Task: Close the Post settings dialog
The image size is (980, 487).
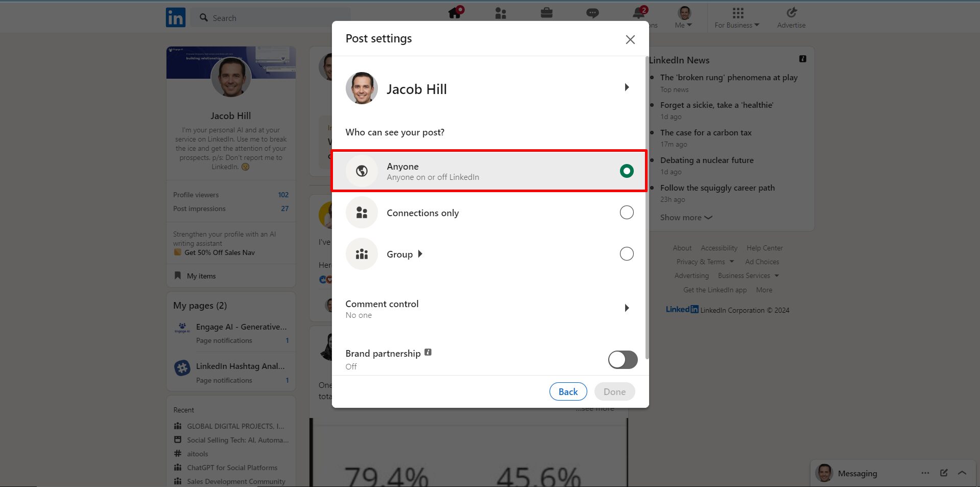Action: click(x=630, y=40)
